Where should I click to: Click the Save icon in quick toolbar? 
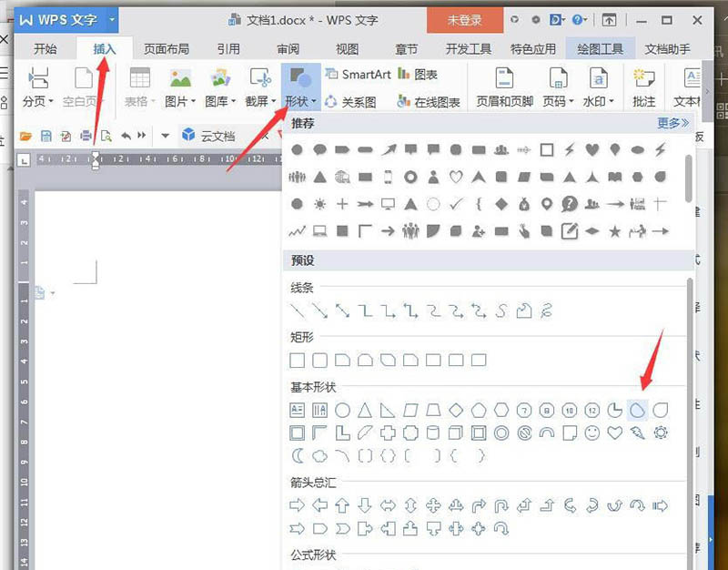(46, 136)
